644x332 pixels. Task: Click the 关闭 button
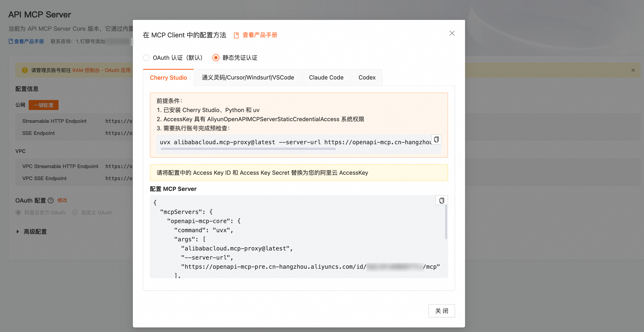(x=442, y=311)
